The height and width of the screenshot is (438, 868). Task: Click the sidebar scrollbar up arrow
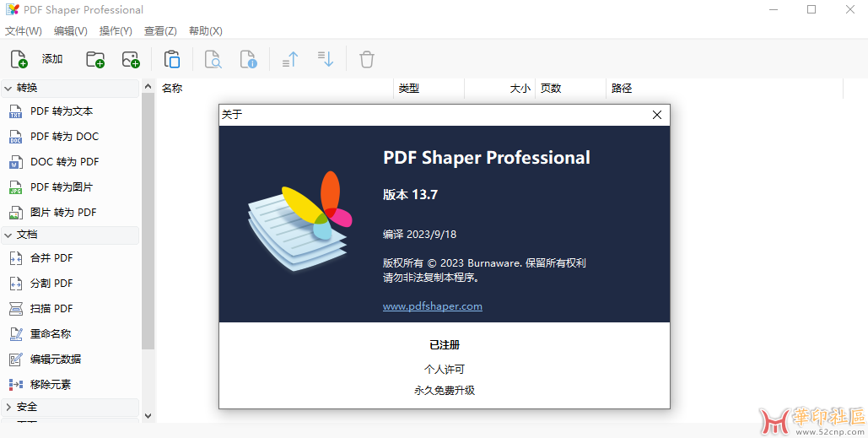(148, 86)
